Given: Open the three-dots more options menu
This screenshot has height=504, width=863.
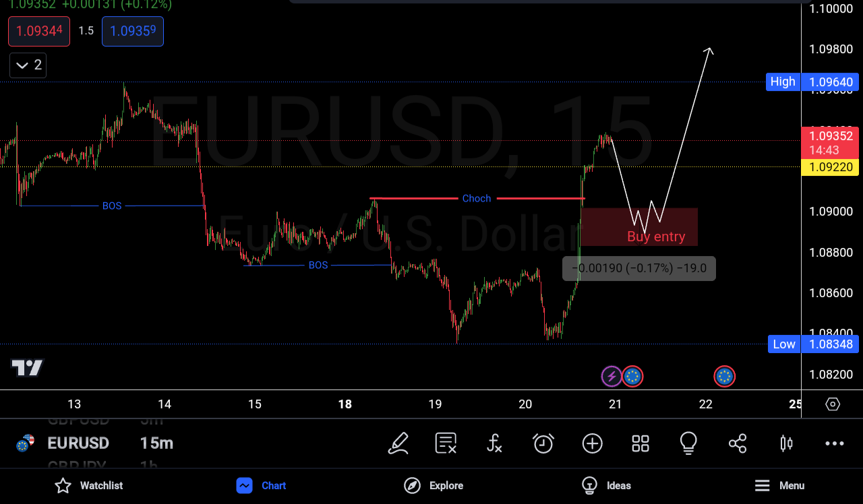Looking at the screenshot, I should point(834,443).
